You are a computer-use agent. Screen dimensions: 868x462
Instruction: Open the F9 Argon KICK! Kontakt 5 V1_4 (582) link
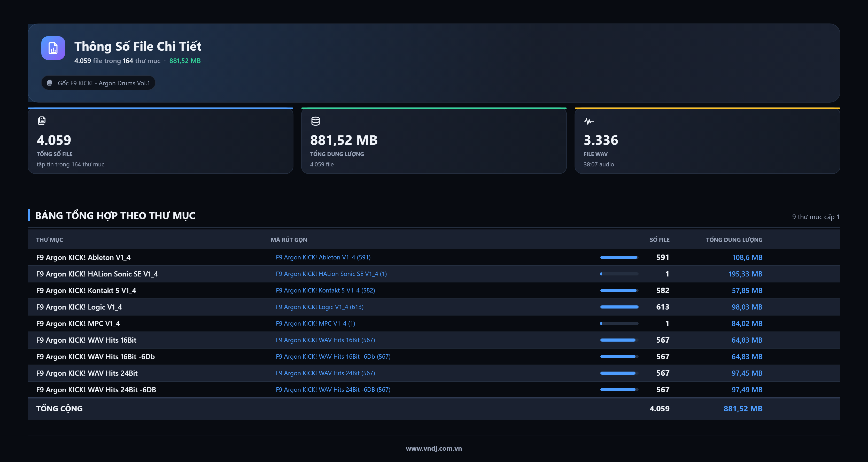click(325, 290)
